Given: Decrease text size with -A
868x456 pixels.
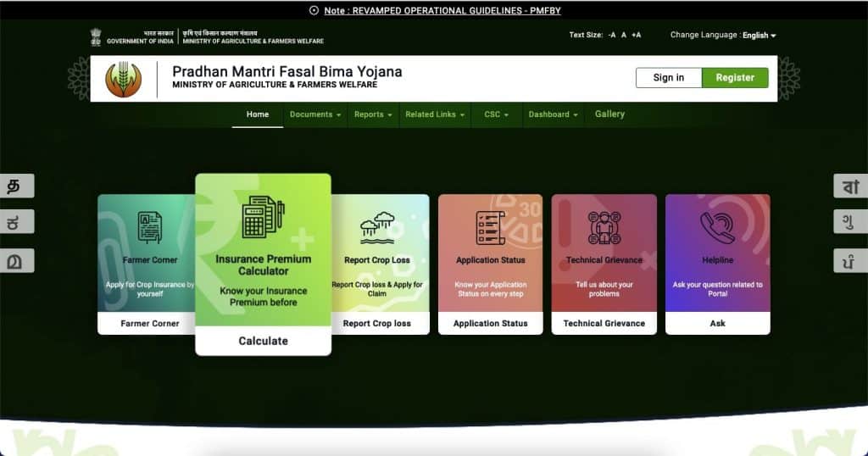Looking at the screenshot, I should [x=612, y=35].
